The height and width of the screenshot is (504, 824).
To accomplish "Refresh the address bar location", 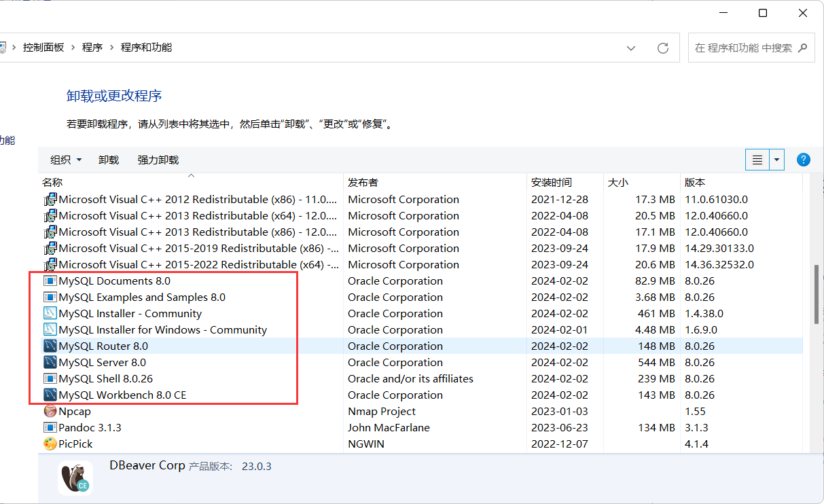I will [663, 48].
